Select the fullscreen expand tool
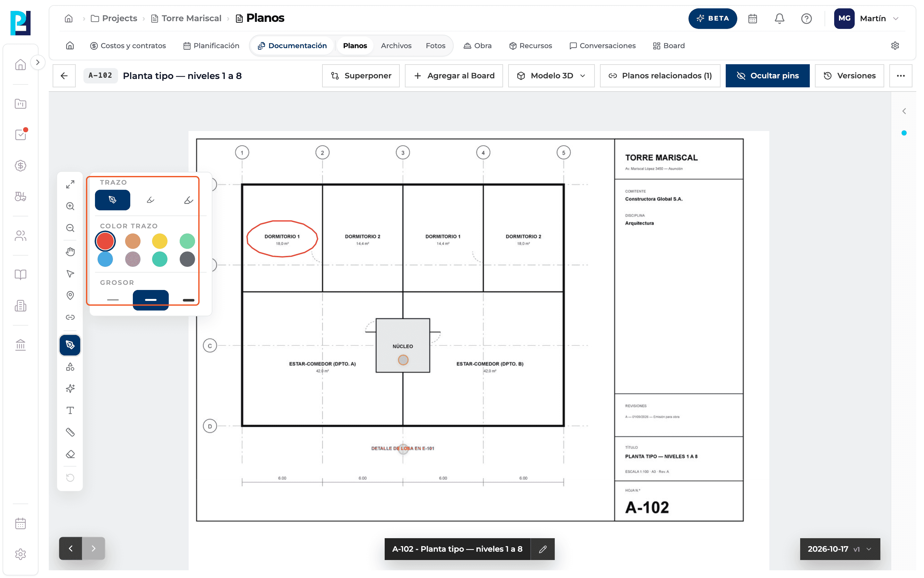924x578 pixels. (x=70, y=184)
